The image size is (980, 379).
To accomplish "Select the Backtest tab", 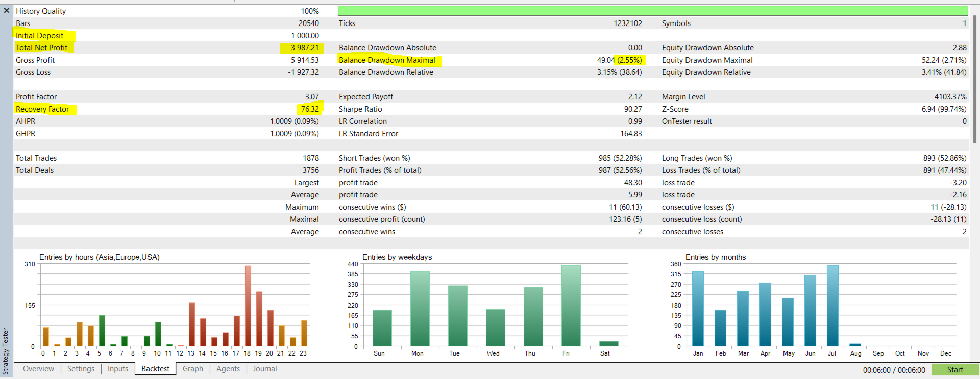I will 155,369.
